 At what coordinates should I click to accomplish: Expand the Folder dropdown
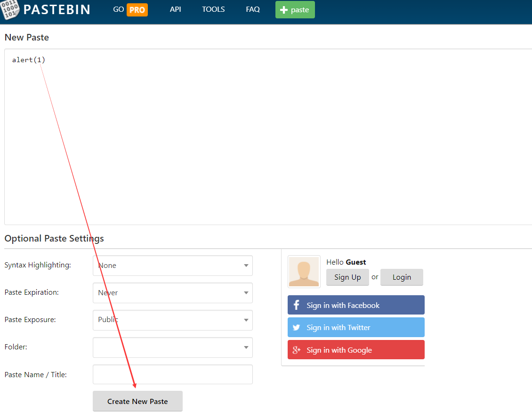173,347
